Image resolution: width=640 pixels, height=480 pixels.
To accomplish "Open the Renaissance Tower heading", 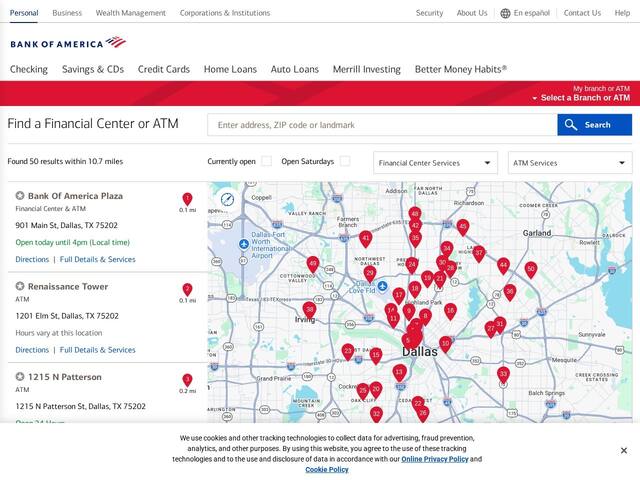I will pos(68,287).
